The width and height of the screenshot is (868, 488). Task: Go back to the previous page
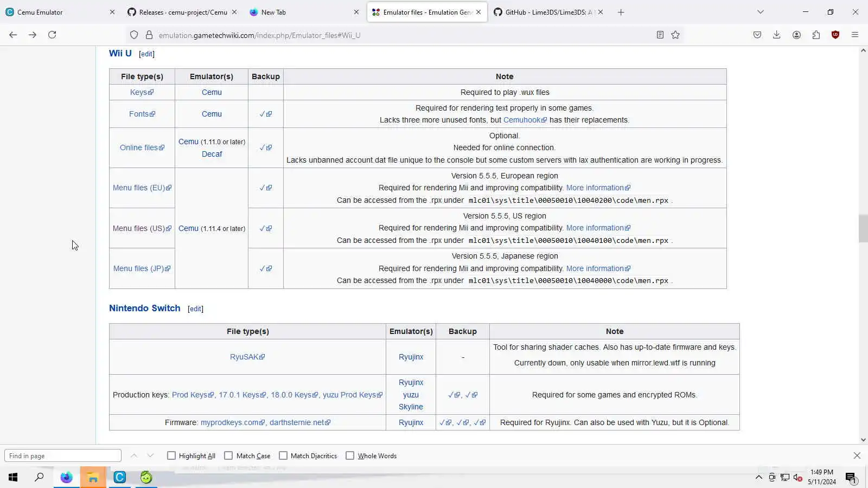pos(13,35)
